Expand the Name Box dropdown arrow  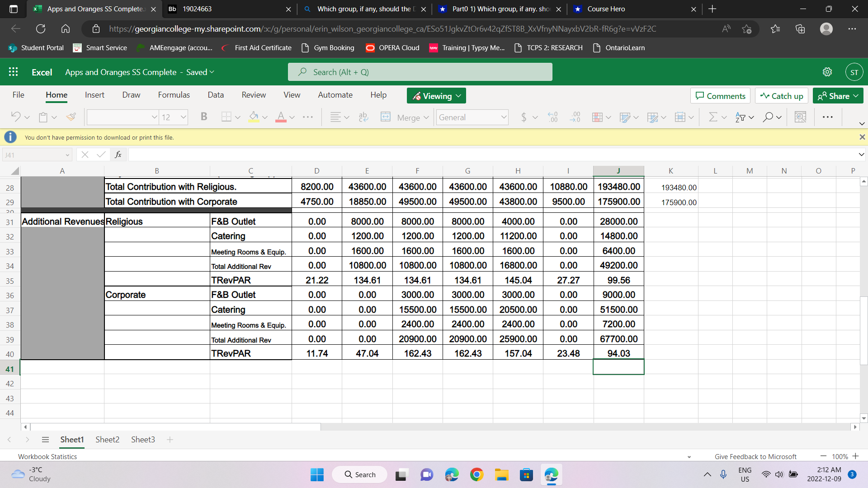67,155
